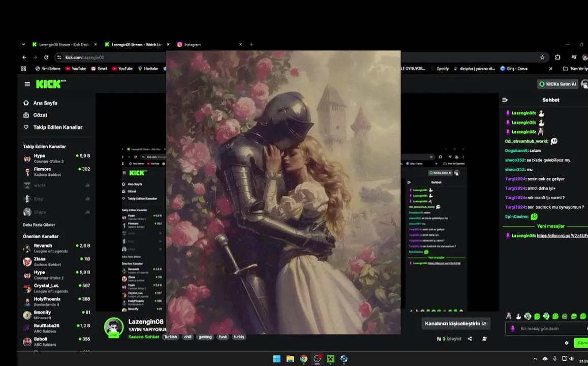The width and height of the screenshot is (588, 366).
Task: Collapse chat with Sohbet panel icon
Action: pyautogui.click(x=505, y=100)
